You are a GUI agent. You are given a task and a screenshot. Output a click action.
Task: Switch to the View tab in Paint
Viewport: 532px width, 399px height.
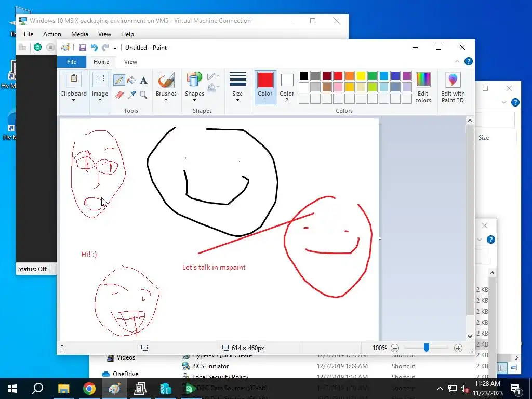point(130,62)
